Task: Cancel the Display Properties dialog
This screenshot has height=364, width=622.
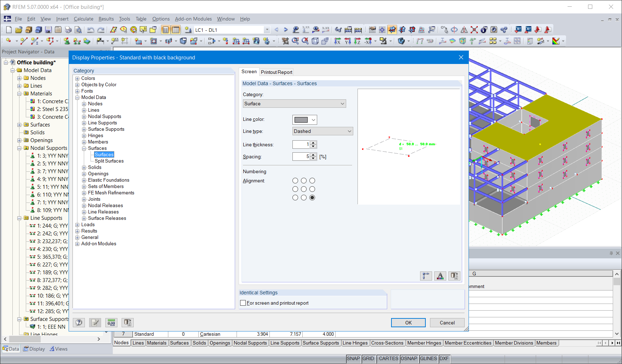Action: 447,322
